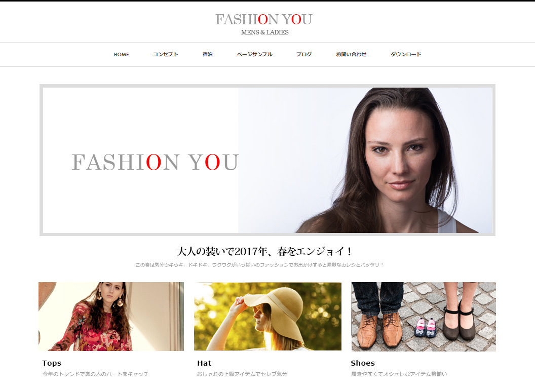Click the Hat heading link
Image resolution: width=535 pixels, height=392 pixels.
coord(204,363)
